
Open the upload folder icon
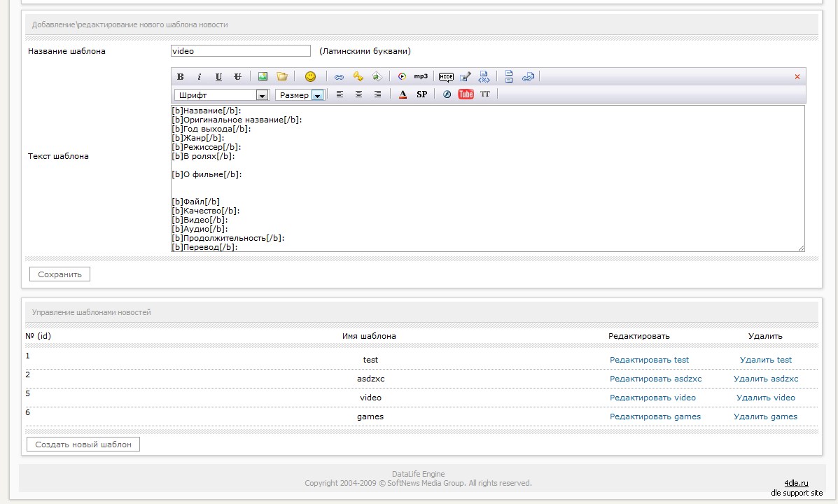(281, 77)
